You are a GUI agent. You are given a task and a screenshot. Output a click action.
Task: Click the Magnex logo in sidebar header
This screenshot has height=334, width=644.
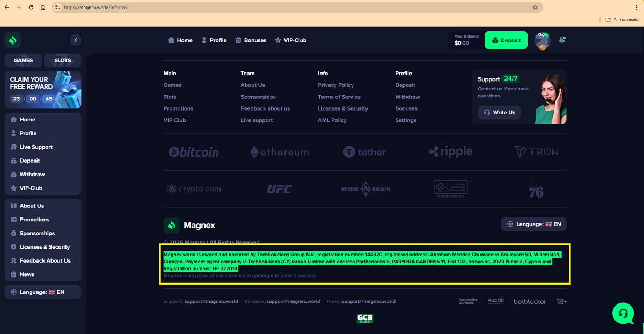click(x=13, y=40)
